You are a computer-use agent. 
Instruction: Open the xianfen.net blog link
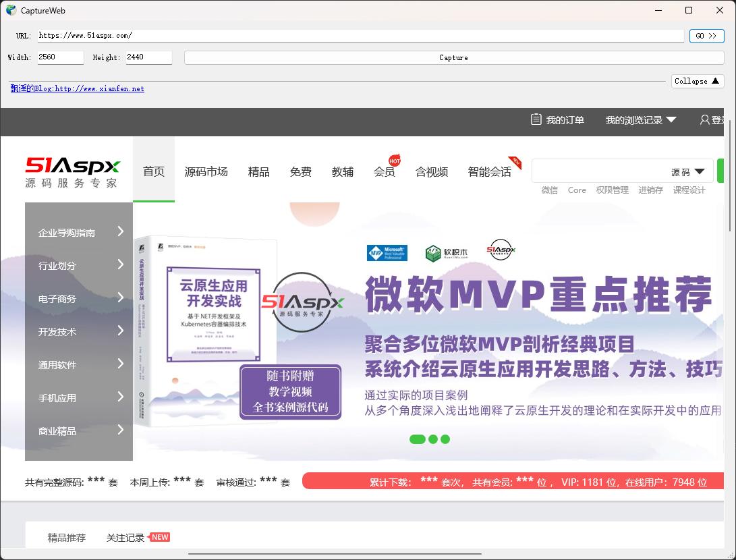(78, 88)
